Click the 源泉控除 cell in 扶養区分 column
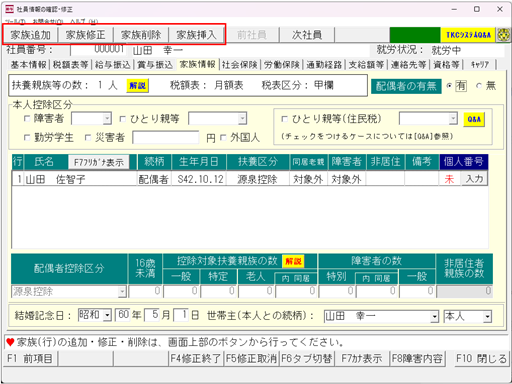This screenshot has width=512, height=384. tap(257, 179)
